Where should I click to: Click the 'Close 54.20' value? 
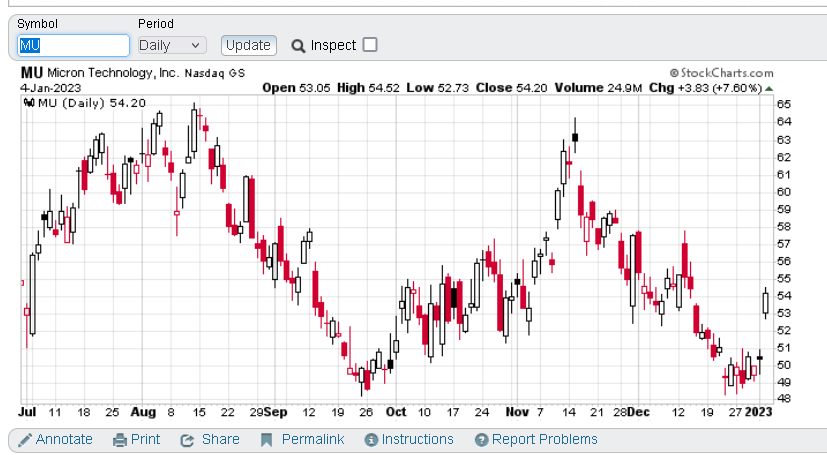click(x=511, y=88)
